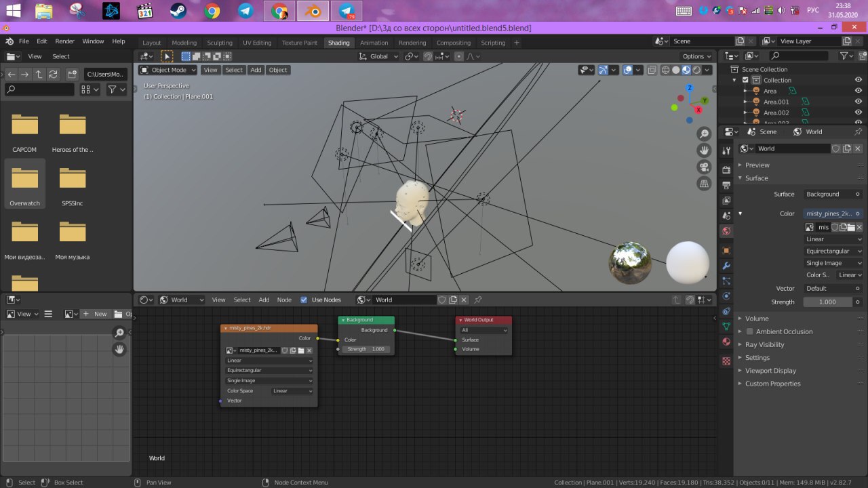This screenshot has height=488, width=868.
Task: Expand the Area light tree item
Action: [x=745, y=91]
